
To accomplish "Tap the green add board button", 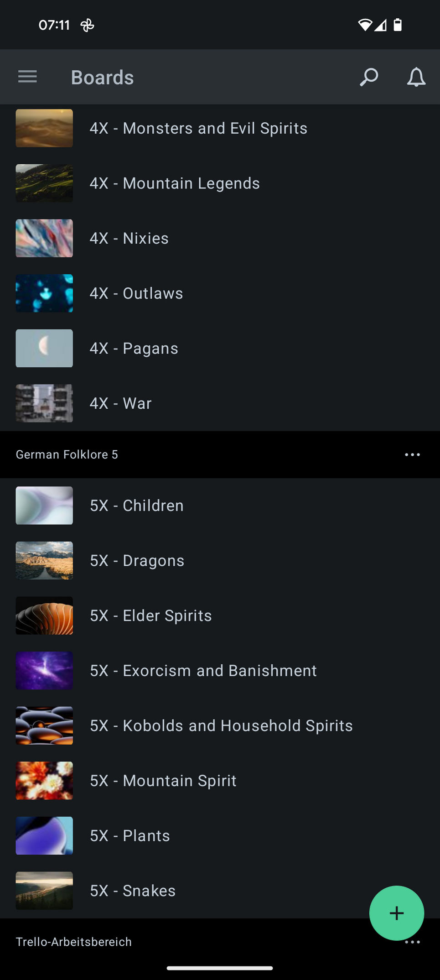I will (x=396, y=913).
